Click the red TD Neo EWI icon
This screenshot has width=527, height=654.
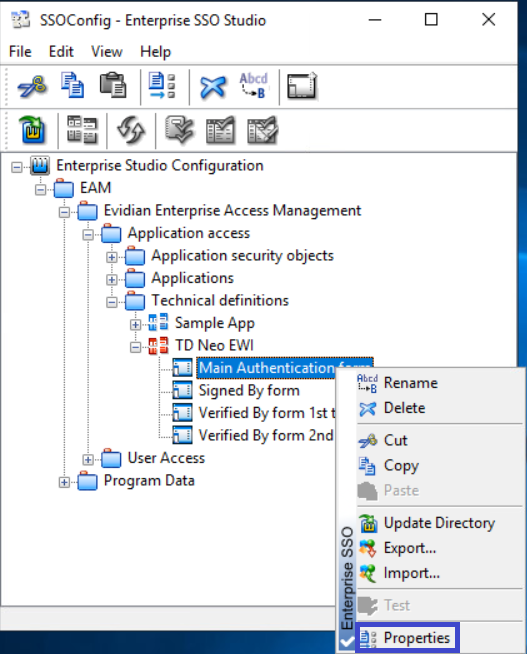coord(158,345)
